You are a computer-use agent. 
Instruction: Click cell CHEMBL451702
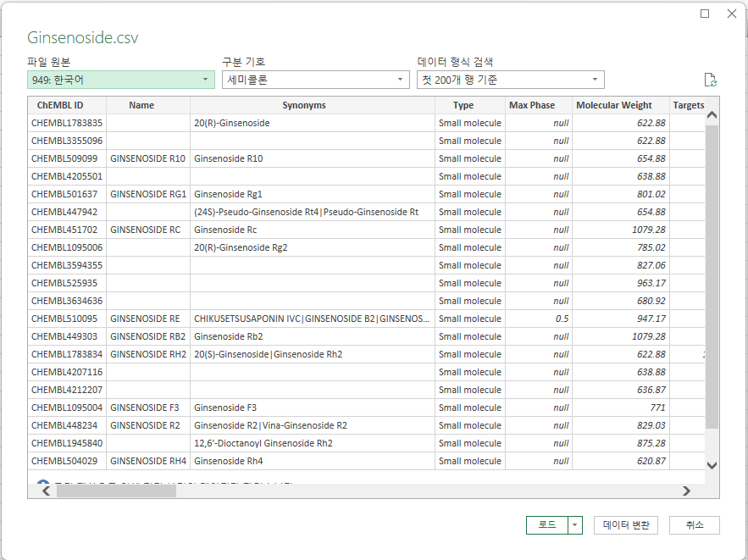[x=67, y=230]
